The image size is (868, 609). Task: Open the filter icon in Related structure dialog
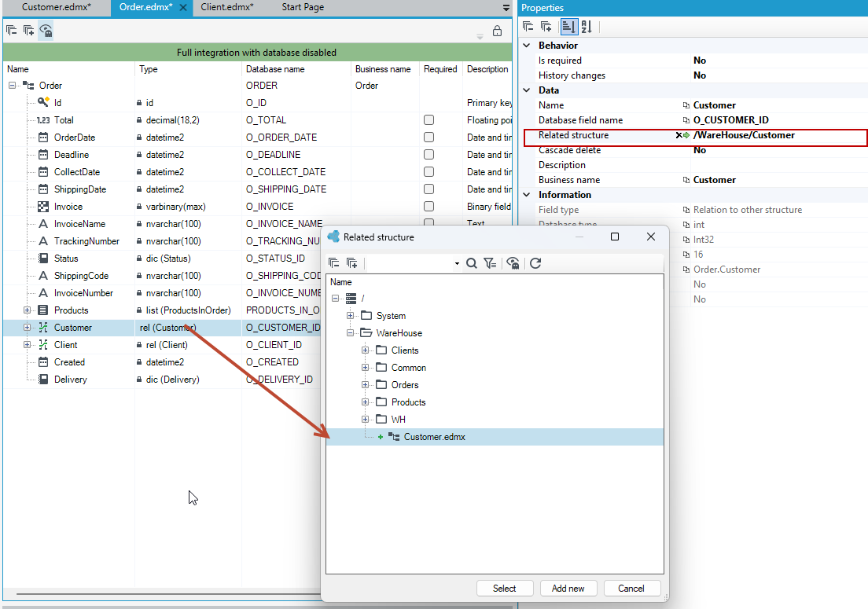[490, 263]
